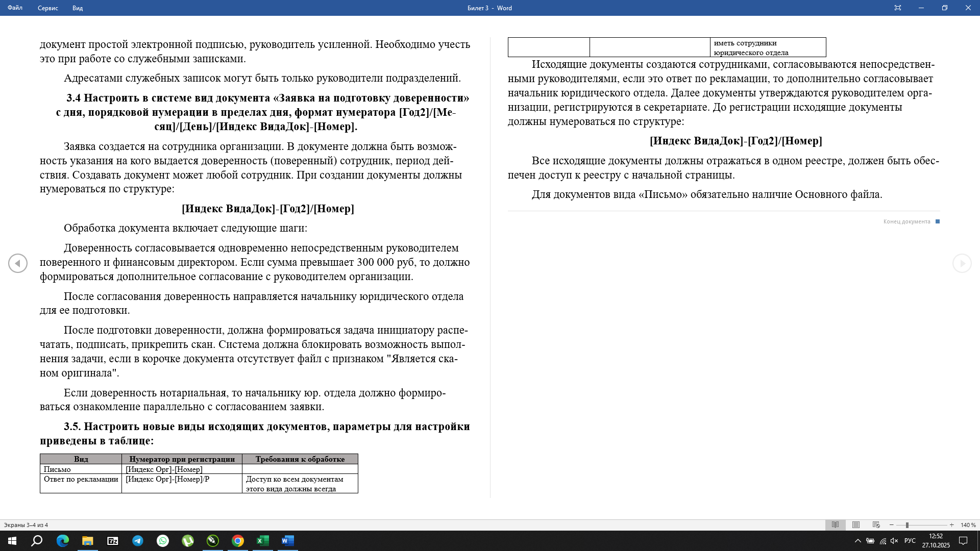980x551 pixels.
Task: Open the Сервис menu
Action: tap(47, 8)
